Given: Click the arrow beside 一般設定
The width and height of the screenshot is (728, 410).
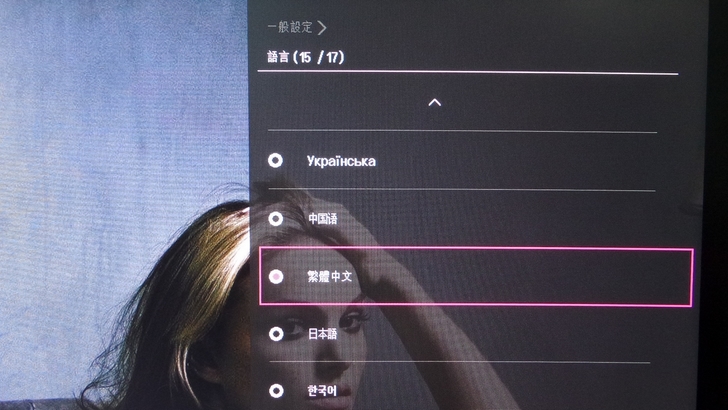Looking at the screenshot, I should [322, 27].
